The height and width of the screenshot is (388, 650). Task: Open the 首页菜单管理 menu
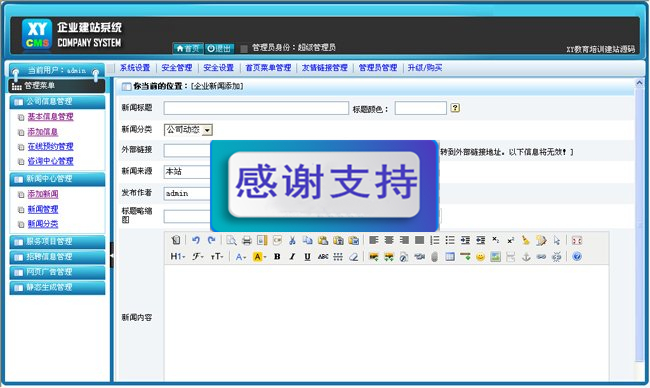[268, 68]
